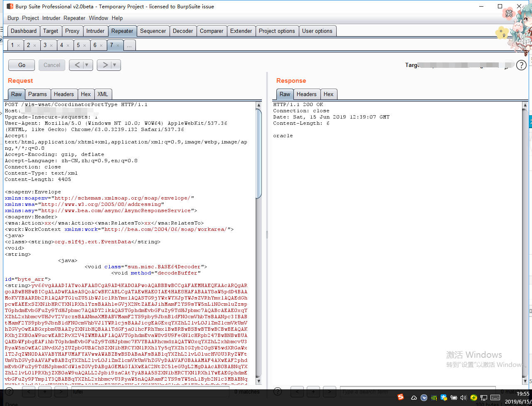532x406 pixels.
Task: Open the forward history dropdown arrow
Action: click(115, 65)
